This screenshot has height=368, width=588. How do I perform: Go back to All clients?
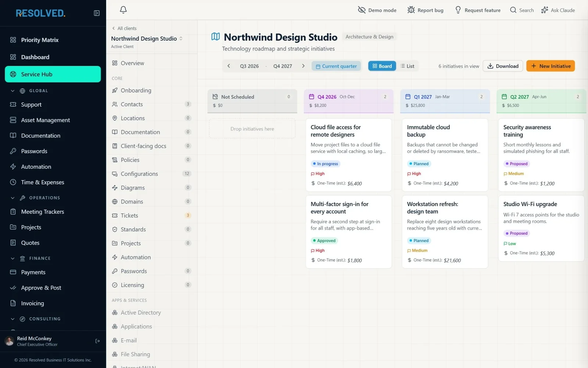124,28
